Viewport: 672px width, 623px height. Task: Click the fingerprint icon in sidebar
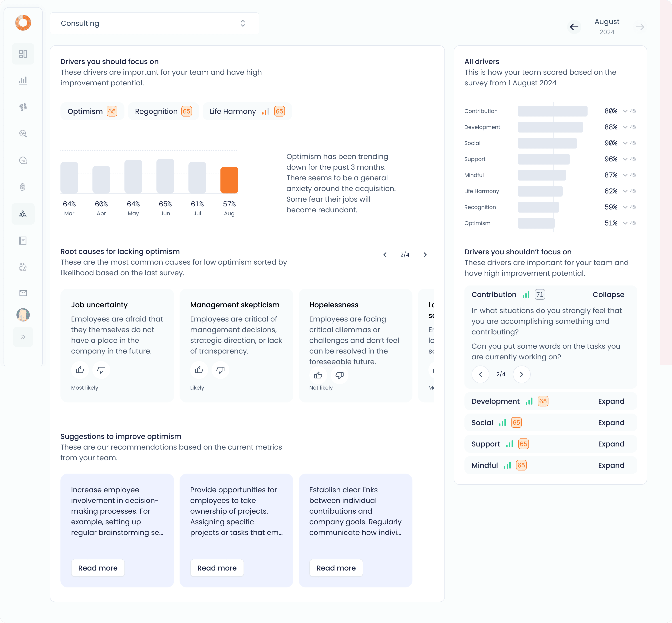click(x=23, y=187)
